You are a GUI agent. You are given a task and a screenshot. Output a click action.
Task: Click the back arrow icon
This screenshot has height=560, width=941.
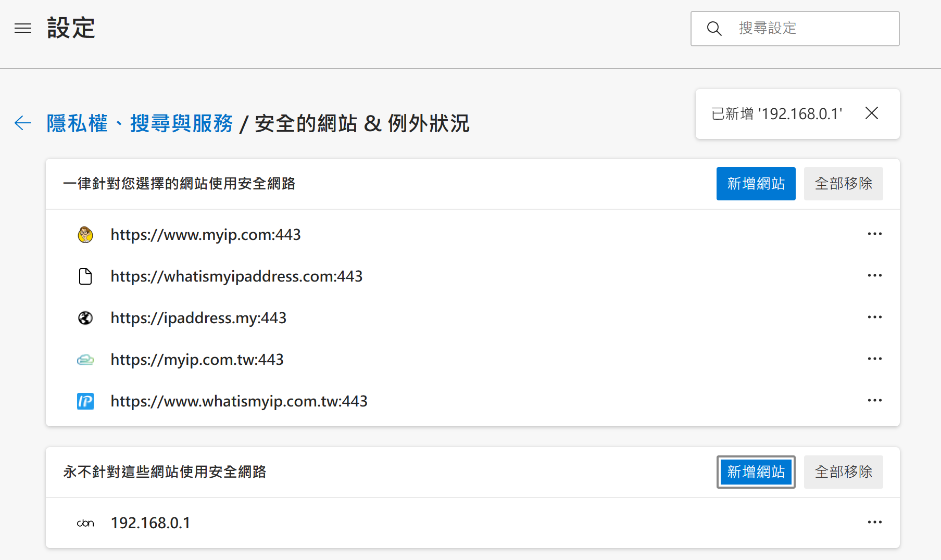pos(23,123)
